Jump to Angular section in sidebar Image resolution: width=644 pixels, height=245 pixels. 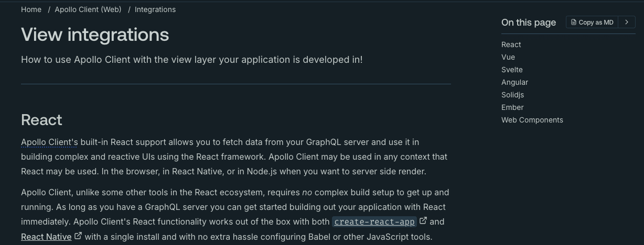pyautogui.click(x=514, y=82)
